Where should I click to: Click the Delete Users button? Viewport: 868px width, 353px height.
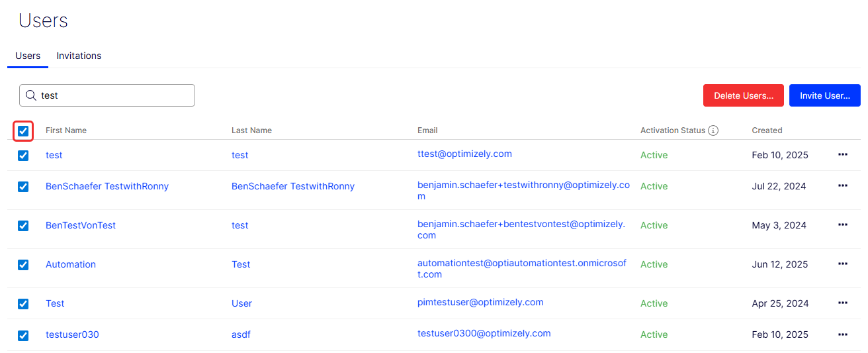[743, 95]
